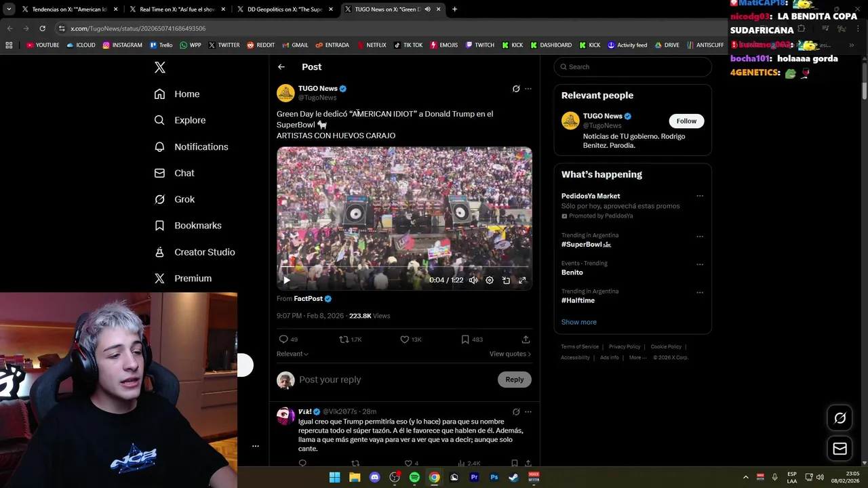
Task: Click the X logo in sidebar
Action: (160, 67)
